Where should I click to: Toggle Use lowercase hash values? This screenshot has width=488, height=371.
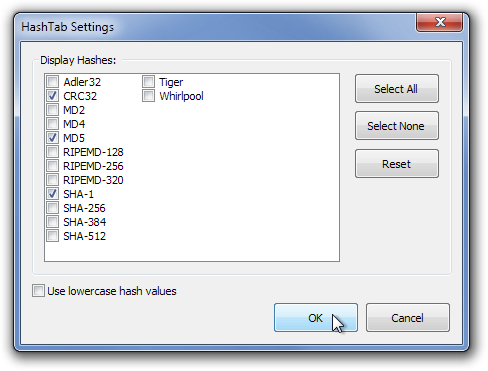coord(38,291)
